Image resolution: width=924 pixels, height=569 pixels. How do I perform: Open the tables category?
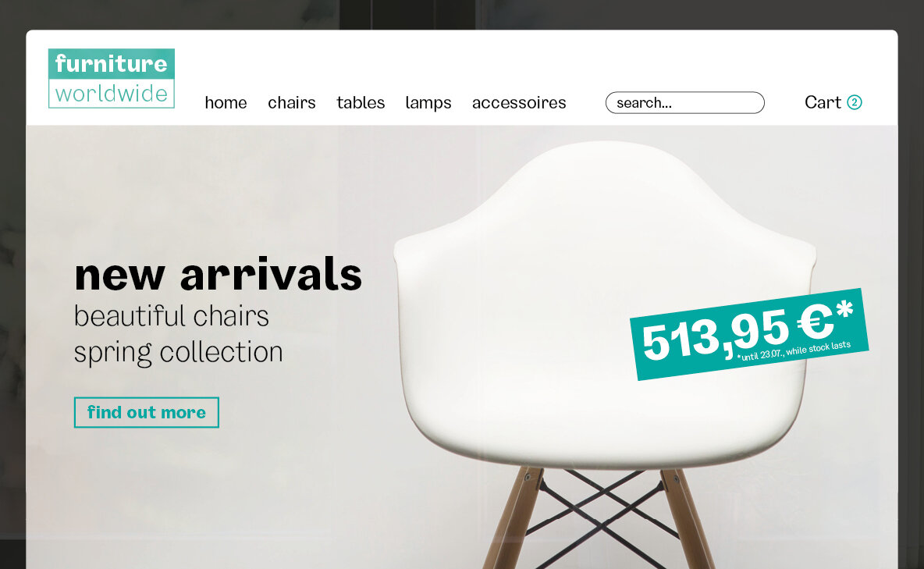coord(361,102)
